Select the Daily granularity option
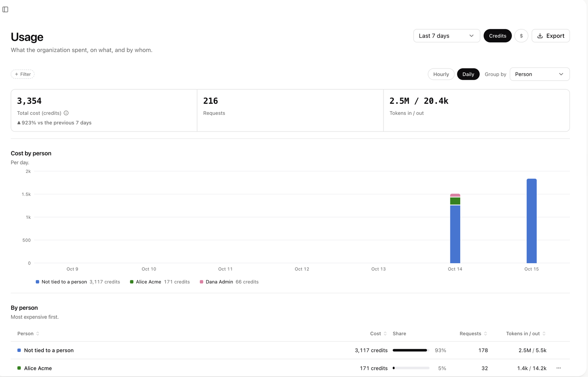This screenshot has width=588, height=377. [468, 74]
